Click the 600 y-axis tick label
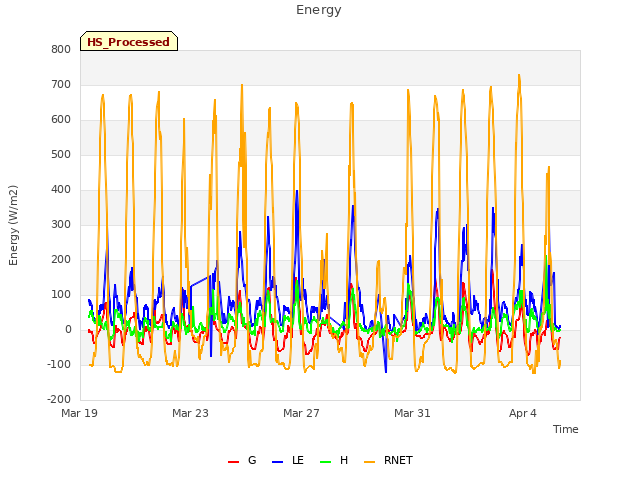The image size is (640, 480). tap(61, 120)
